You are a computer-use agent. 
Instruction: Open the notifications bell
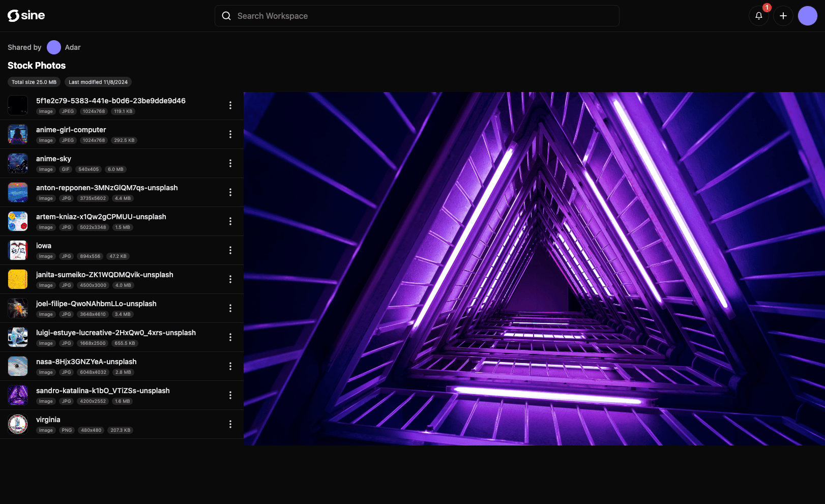(759, 16)
